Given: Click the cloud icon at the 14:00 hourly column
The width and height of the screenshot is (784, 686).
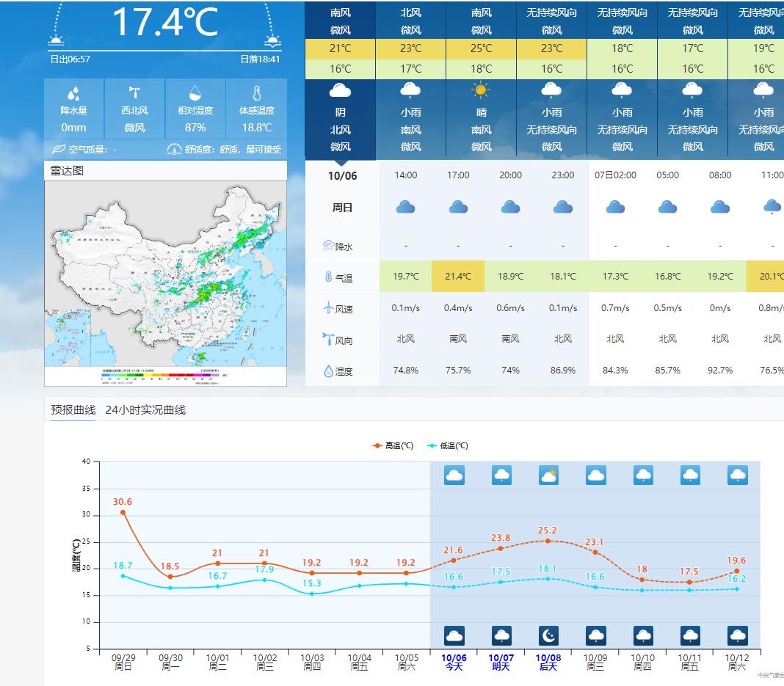Looking at the screenshot, I should [x=405, y=208].
